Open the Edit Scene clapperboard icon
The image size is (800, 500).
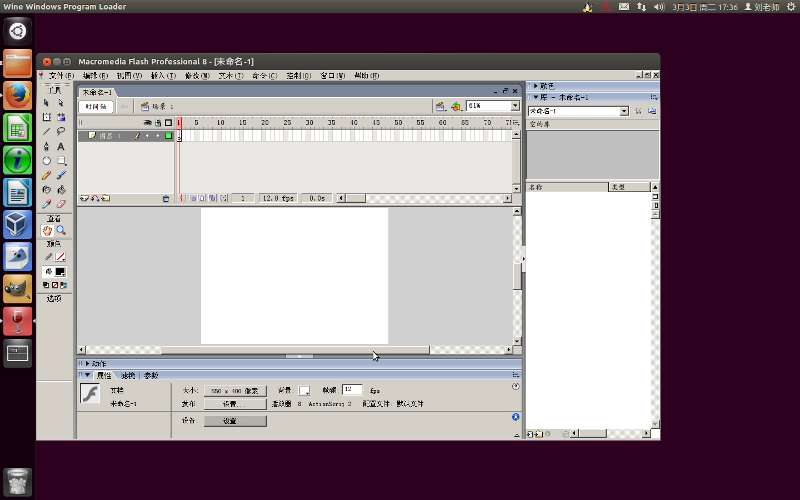[440, 106]
